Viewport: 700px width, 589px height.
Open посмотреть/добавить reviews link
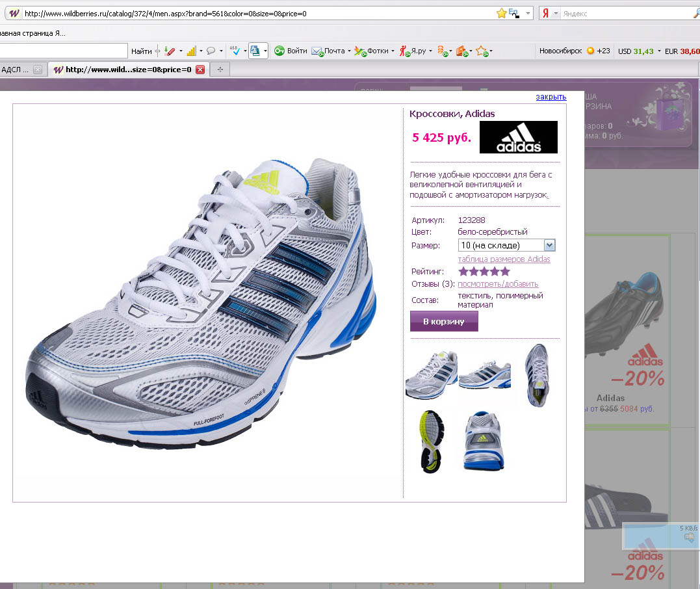pos(498,284)
